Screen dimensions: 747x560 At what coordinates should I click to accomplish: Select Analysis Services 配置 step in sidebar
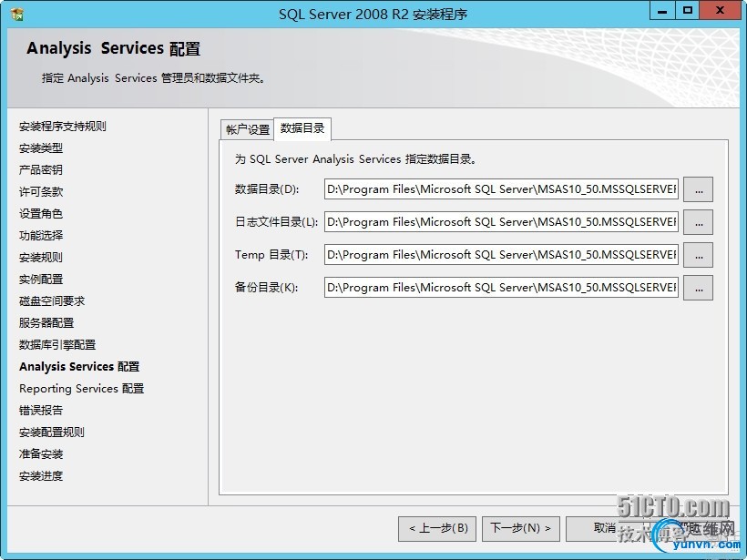(79, 367)
